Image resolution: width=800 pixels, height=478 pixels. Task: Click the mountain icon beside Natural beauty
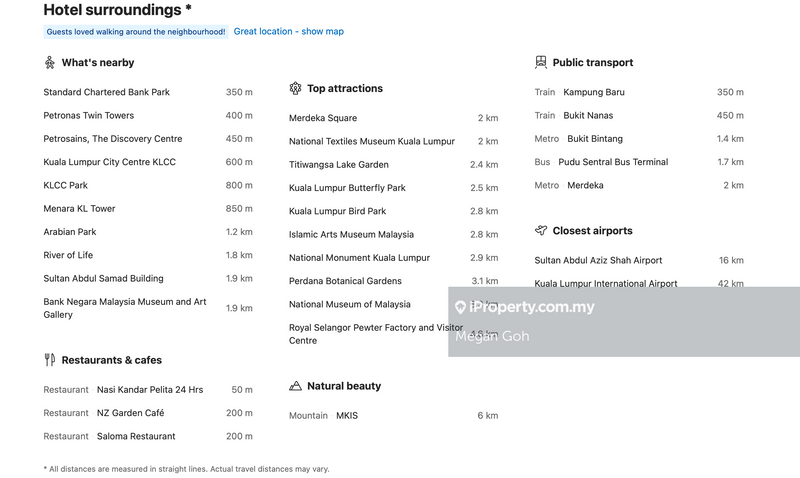pos(295,386)
